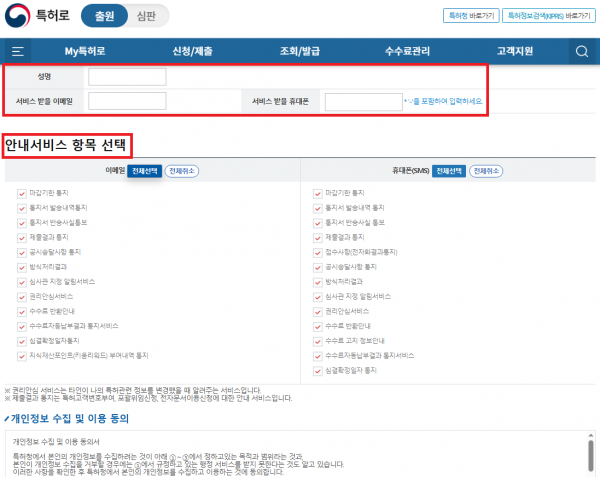Open the hamburger menu icon
The image size is (600, 477).
[x=18, y=51]
